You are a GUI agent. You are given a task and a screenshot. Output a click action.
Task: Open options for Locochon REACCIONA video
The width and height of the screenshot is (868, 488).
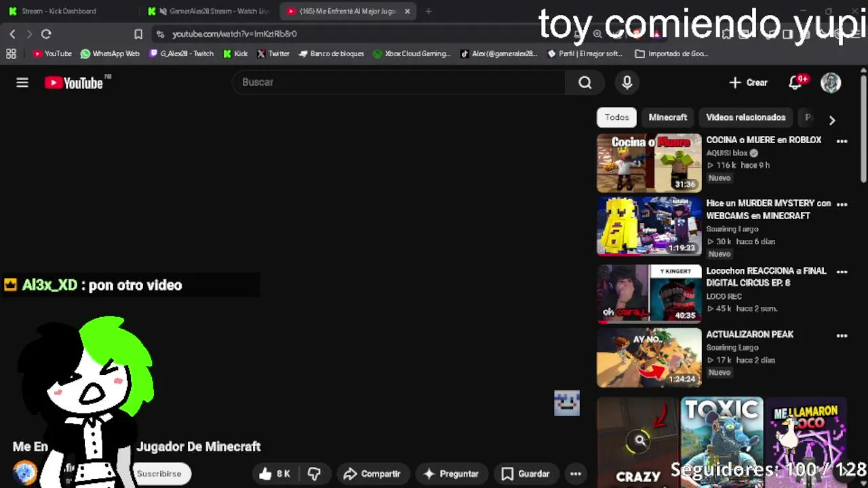pyautogui.click(x=842, y=272)
